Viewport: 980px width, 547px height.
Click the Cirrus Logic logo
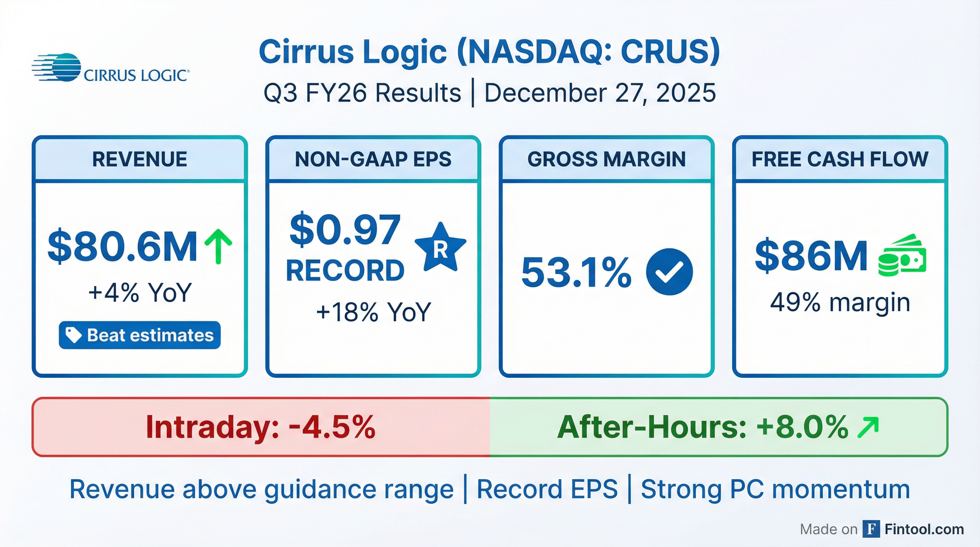pyautogui.click(x=110, y=68)
